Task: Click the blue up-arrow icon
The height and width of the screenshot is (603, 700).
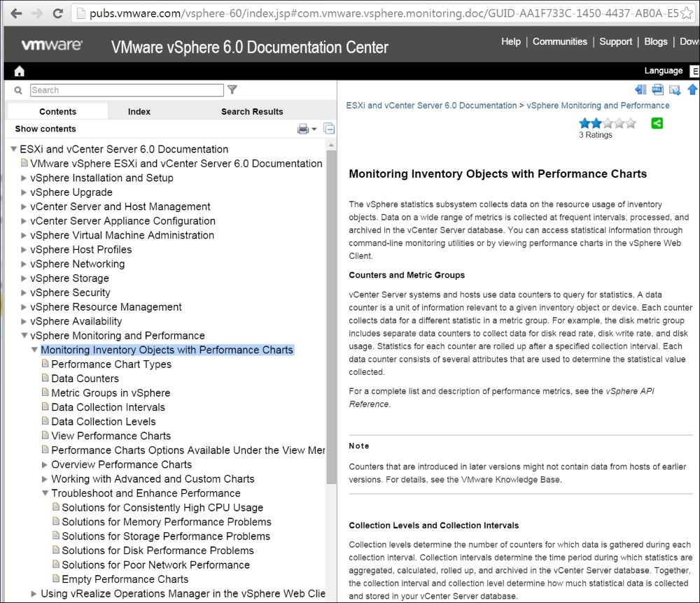Action: tap(692, 90)
